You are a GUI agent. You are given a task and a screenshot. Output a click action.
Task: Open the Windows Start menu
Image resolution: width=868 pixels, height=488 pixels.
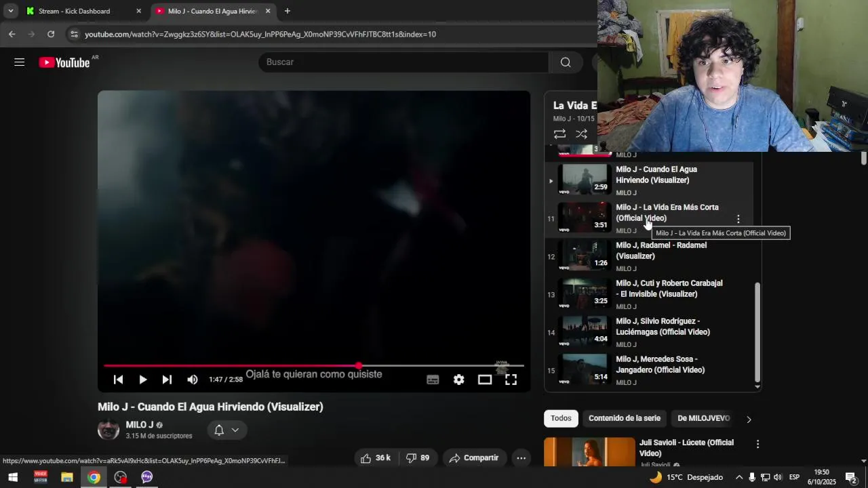(x=13, y=477)
